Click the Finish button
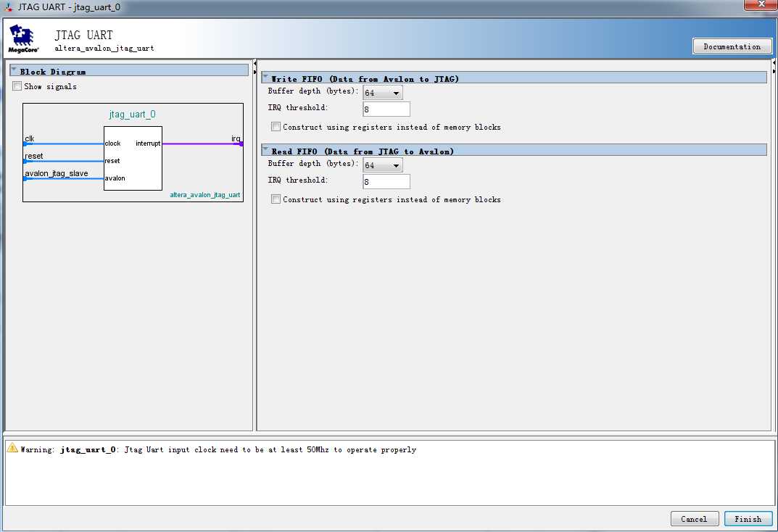778x532 pixels. [x=748, y=519]
